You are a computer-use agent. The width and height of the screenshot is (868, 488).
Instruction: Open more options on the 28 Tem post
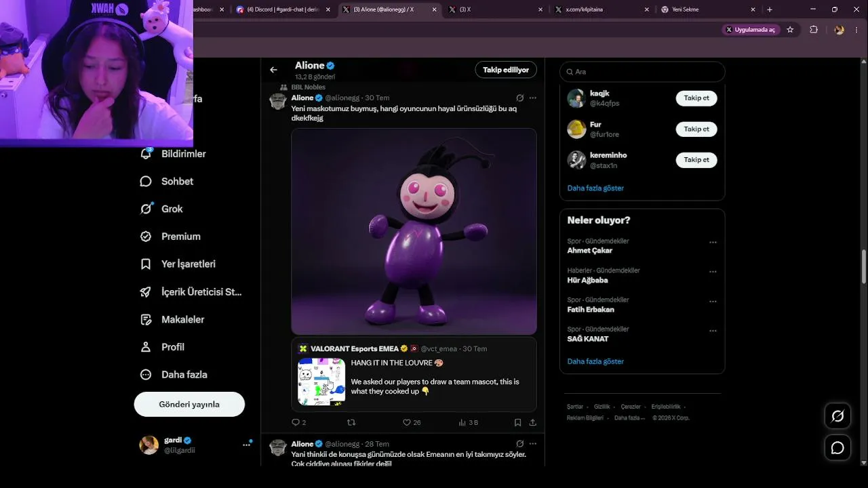(533, 444)
